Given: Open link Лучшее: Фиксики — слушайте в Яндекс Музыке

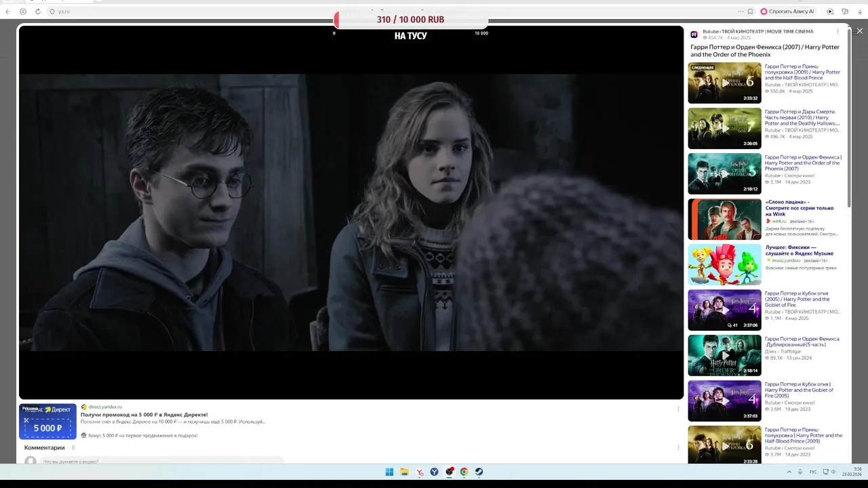Looking at the screenshot, I should [x=800, y=250].
